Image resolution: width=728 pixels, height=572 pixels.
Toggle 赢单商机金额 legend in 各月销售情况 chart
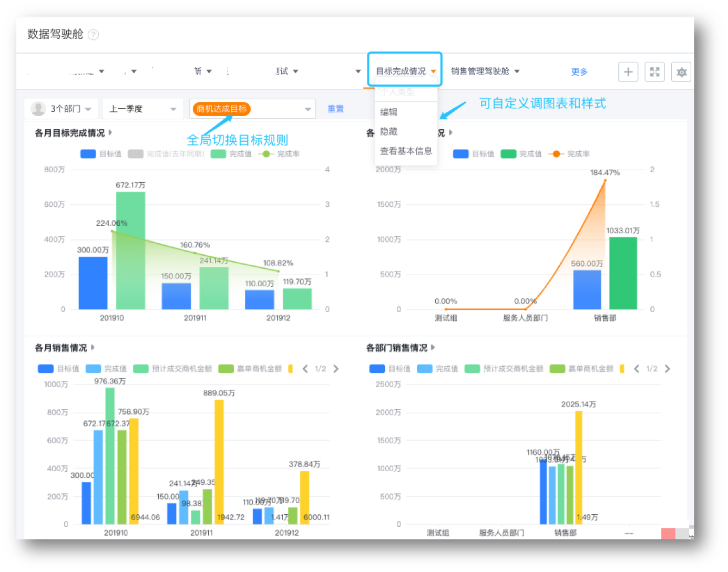(250, 369)
